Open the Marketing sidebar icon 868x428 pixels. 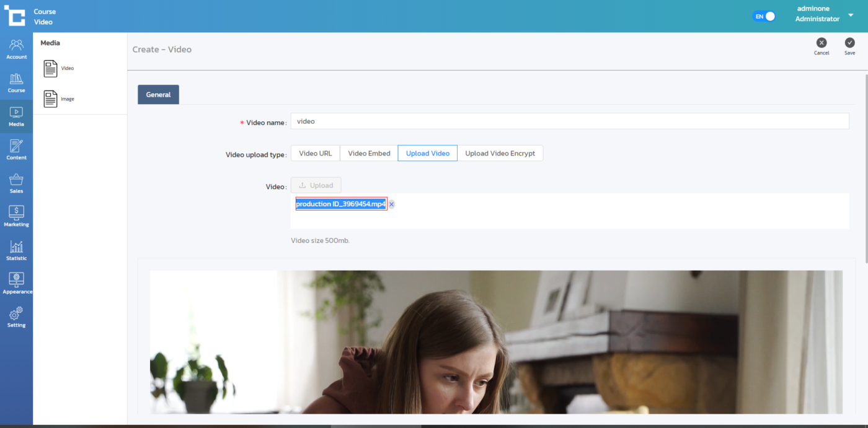point(16,216)
